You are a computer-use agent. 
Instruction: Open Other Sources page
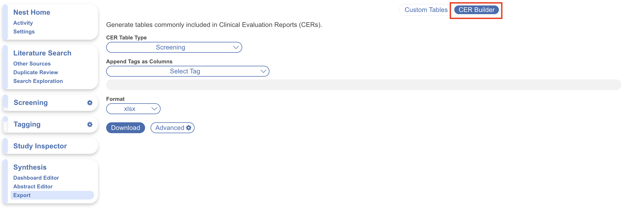(x=32, y=64)
